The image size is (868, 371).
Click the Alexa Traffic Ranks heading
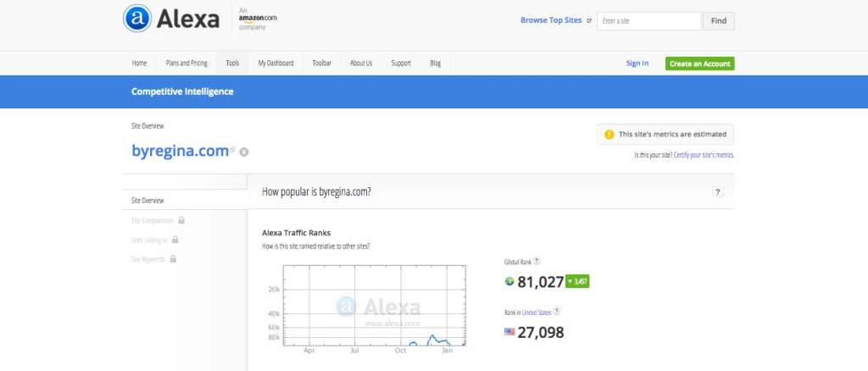[x=296, y=233]
